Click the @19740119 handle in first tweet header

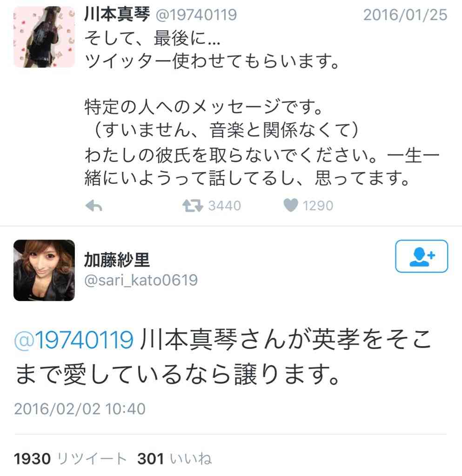click(196, 15)
